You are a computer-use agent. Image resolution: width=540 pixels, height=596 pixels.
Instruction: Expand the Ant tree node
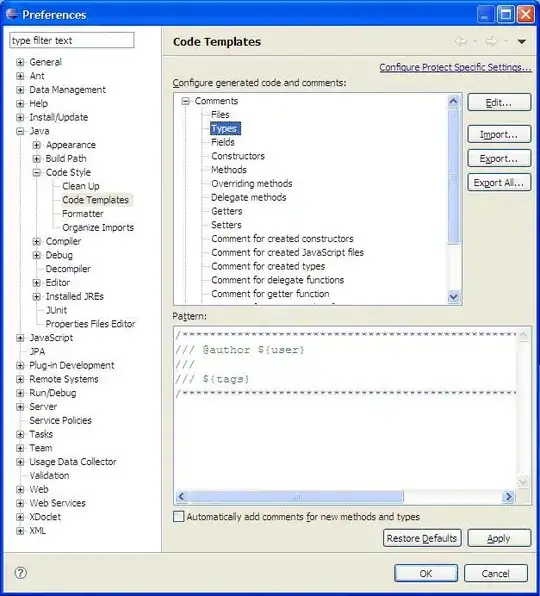coord(20,76)
